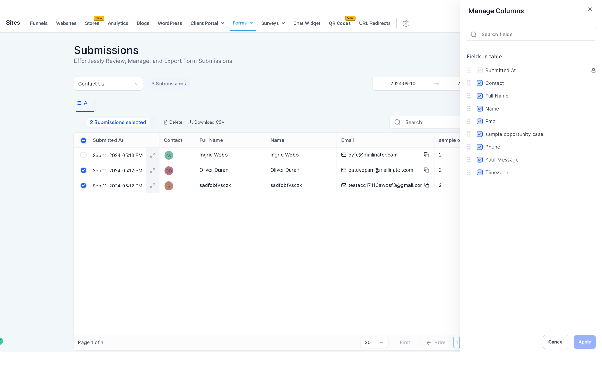Image resolution: width=602 pixels, height=365 pixels.
Task: Open the URL Redirects tab
Action: pos(374,23)
